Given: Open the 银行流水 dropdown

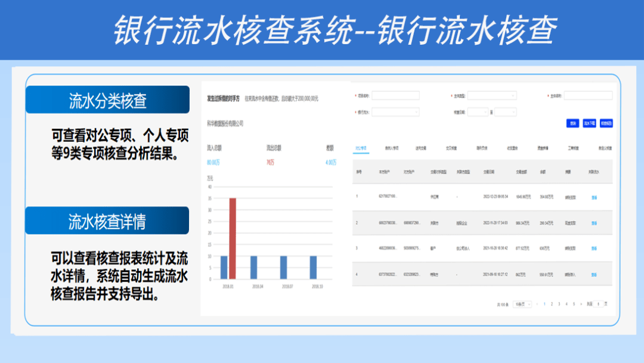Looking at the screenshot, I should pyautogui.click(x=395, y=112).
